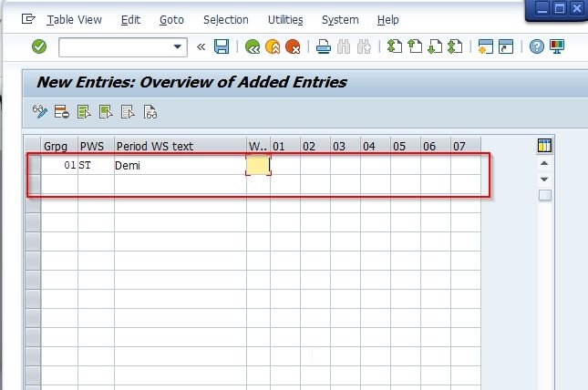The width and height of the screenshot is (588, 390).
Task: Select the row containing Demi via row selector
Action: [x=33, y=165]
